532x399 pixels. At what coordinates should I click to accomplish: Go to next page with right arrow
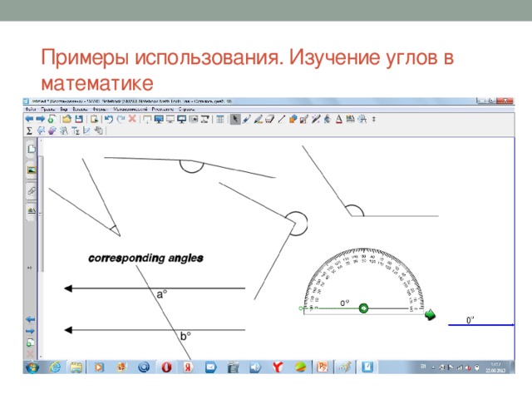(40, 120)
